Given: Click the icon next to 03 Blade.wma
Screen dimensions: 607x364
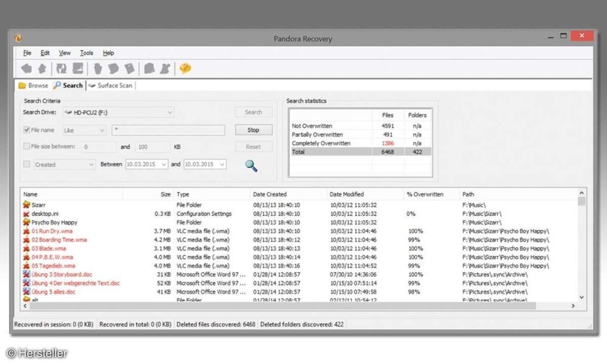Looking at the screenshot, I should click(27, 248).
